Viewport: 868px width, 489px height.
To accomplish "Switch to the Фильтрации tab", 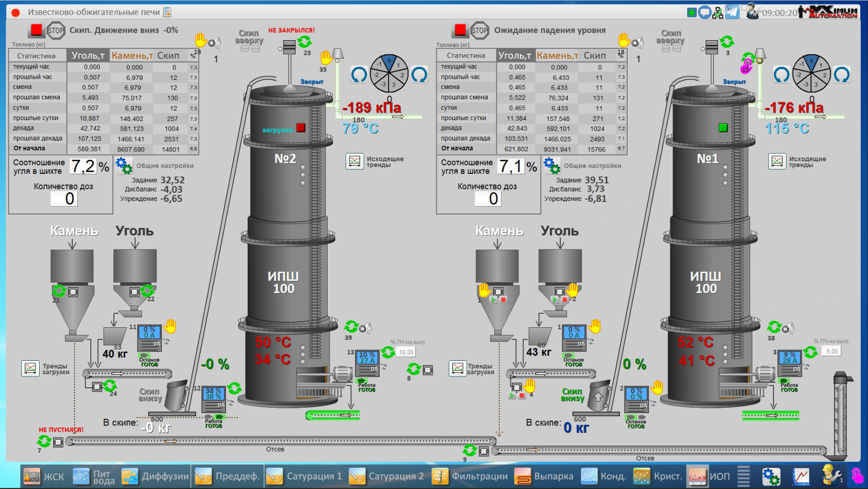I will tap(470, 476).
